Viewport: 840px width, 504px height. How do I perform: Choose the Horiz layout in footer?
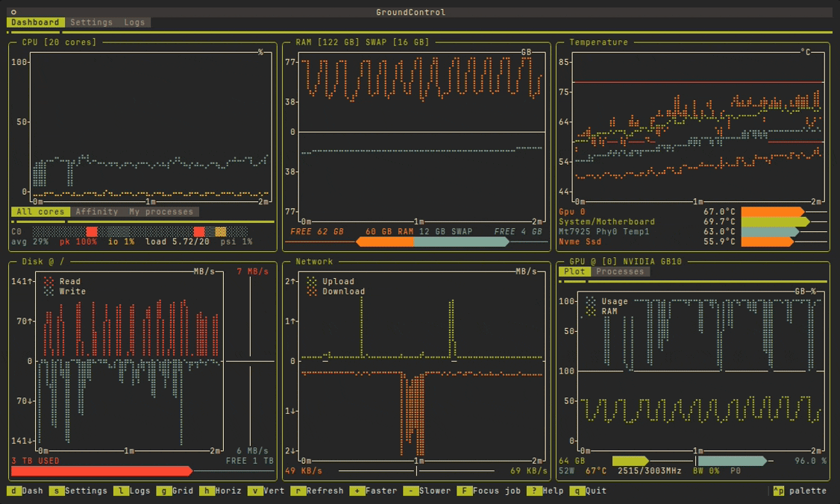(x=221, y=491)
